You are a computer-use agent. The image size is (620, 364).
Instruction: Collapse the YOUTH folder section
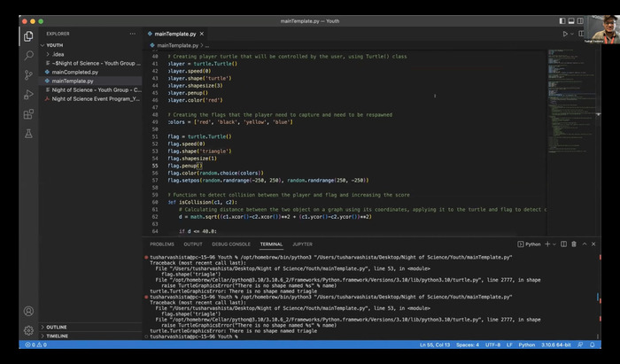pos(55,44)
